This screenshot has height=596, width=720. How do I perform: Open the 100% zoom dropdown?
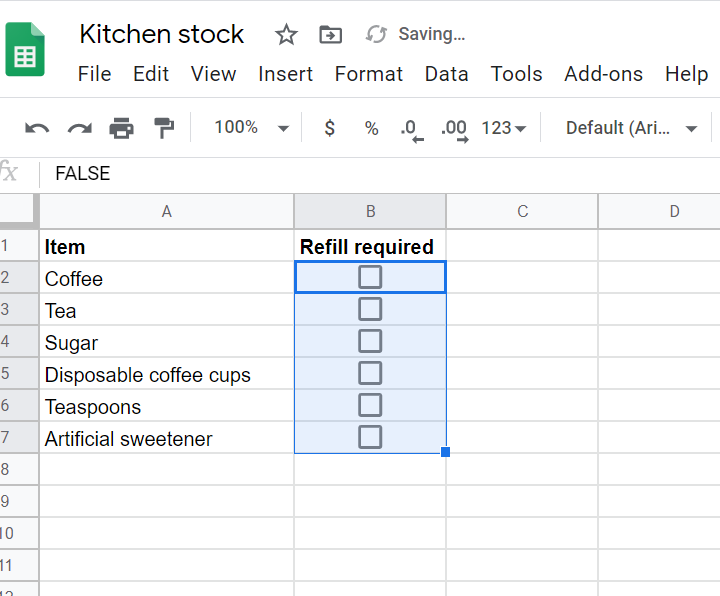pos(251,128)
